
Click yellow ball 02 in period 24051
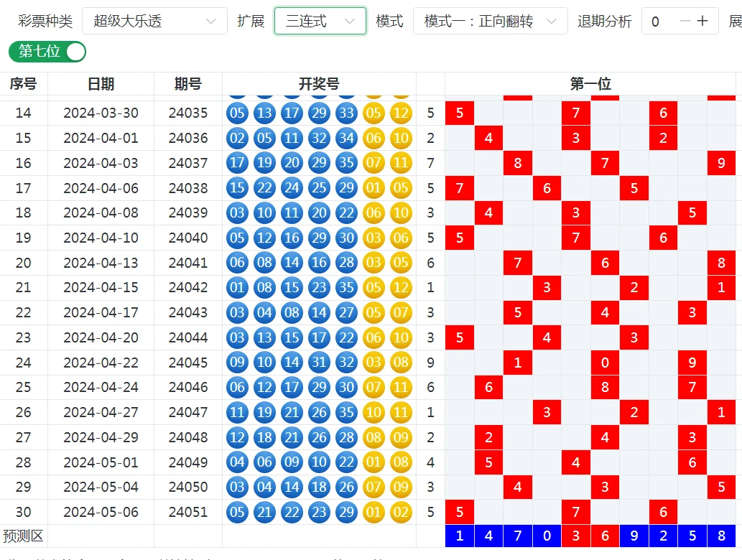401,512
